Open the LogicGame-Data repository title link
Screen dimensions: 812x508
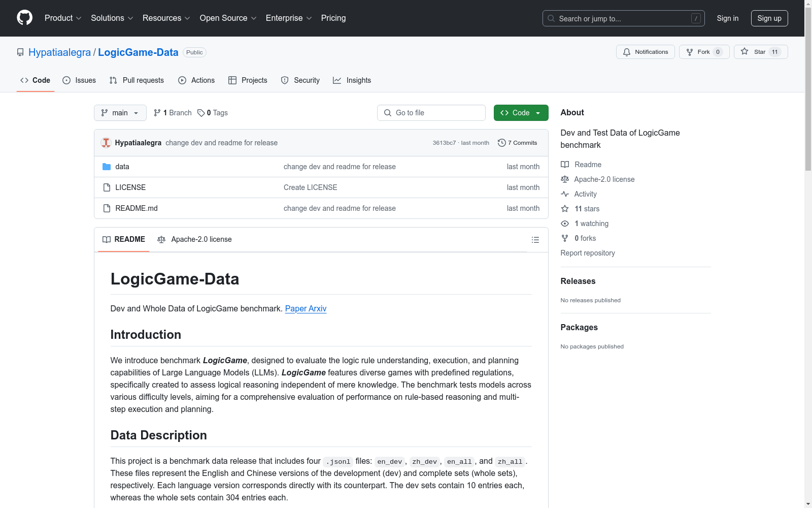click(x=138, y=52)
